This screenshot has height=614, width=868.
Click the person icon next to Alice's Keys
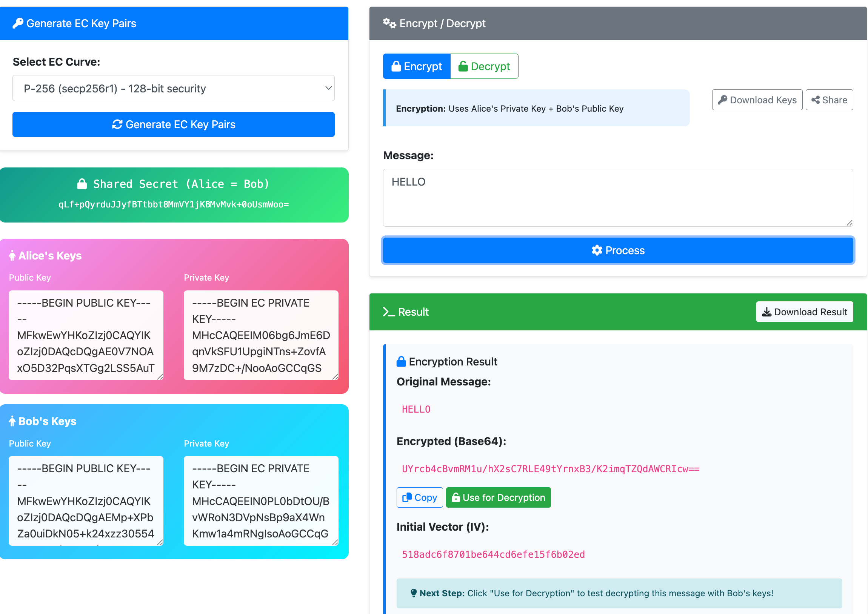coord(12,256)
